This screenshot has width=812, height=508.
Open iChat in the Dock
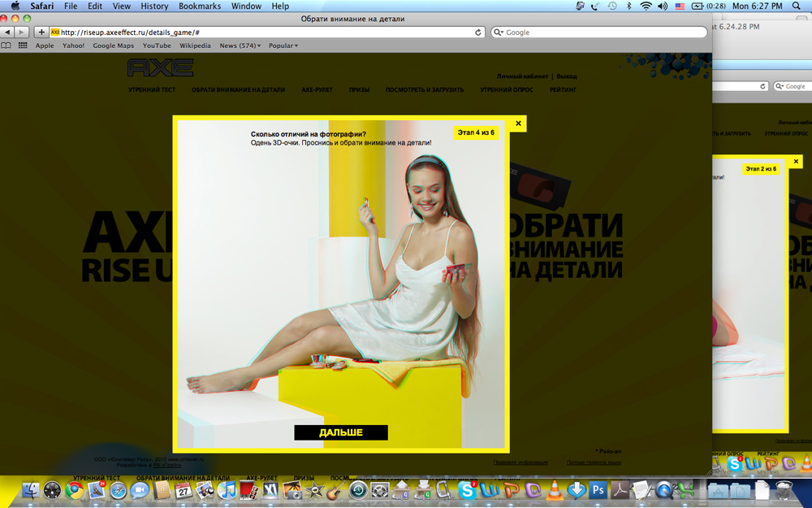click(140, 490)
